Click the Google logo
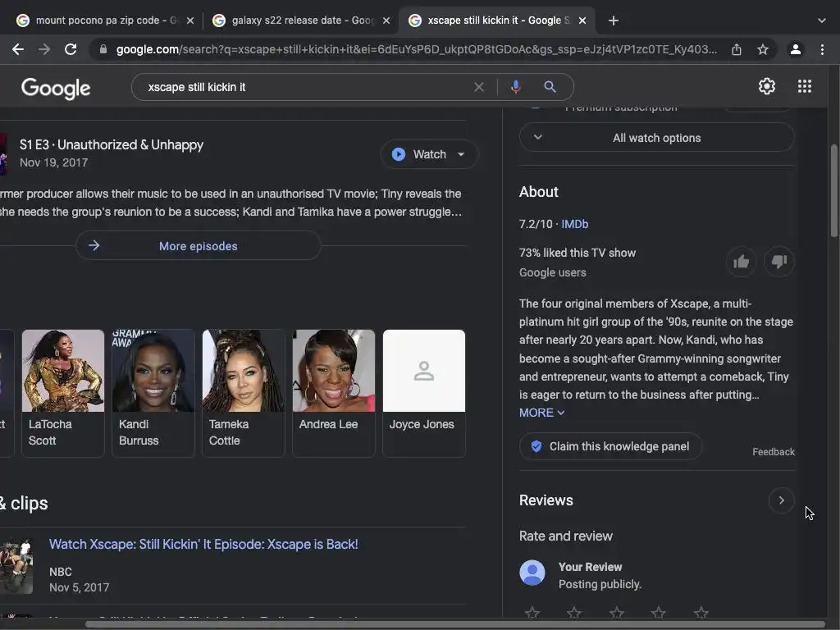Image resolution: width=840 pixels, height=630 pixels. pyautogui.click(x=56, y=89)
